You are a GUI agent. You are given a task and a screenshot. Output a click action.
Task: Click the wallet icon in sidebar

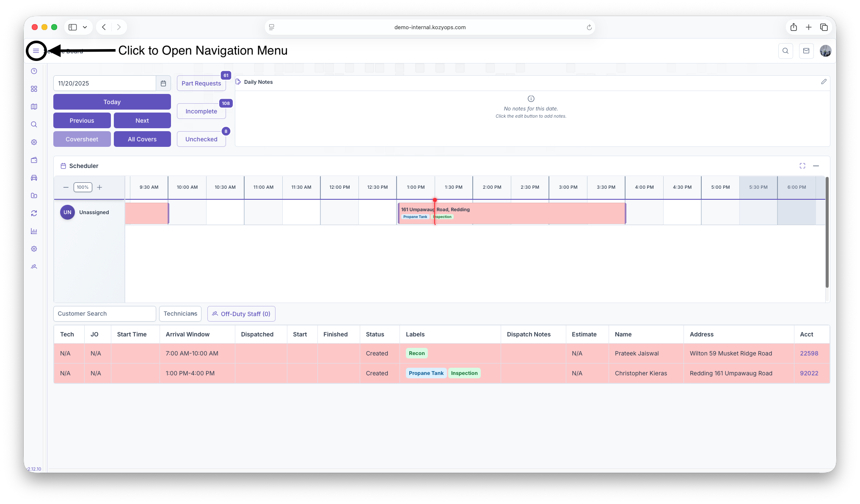point(34,160)
